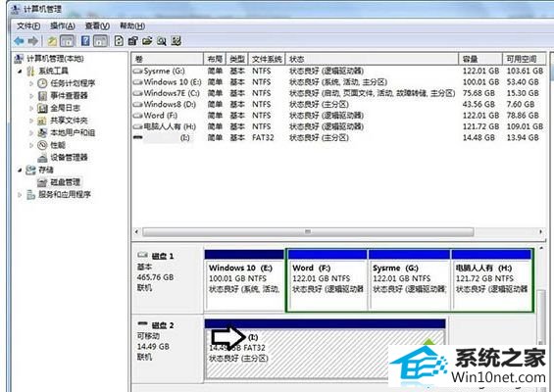Select the Word (F:) partition block on 磁盘 1
This screenshot has height=392, width=554.
(327, 280)
